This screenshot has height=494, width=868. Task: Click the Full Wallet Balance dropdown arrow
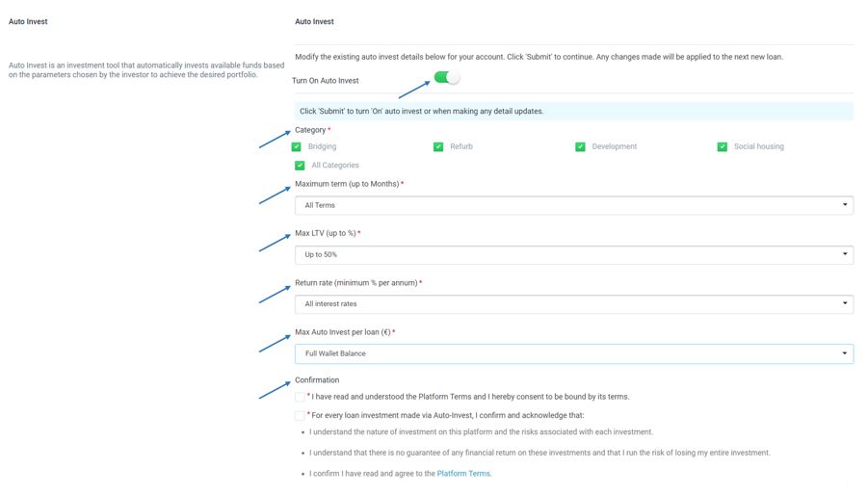click(x=845, y=353)
